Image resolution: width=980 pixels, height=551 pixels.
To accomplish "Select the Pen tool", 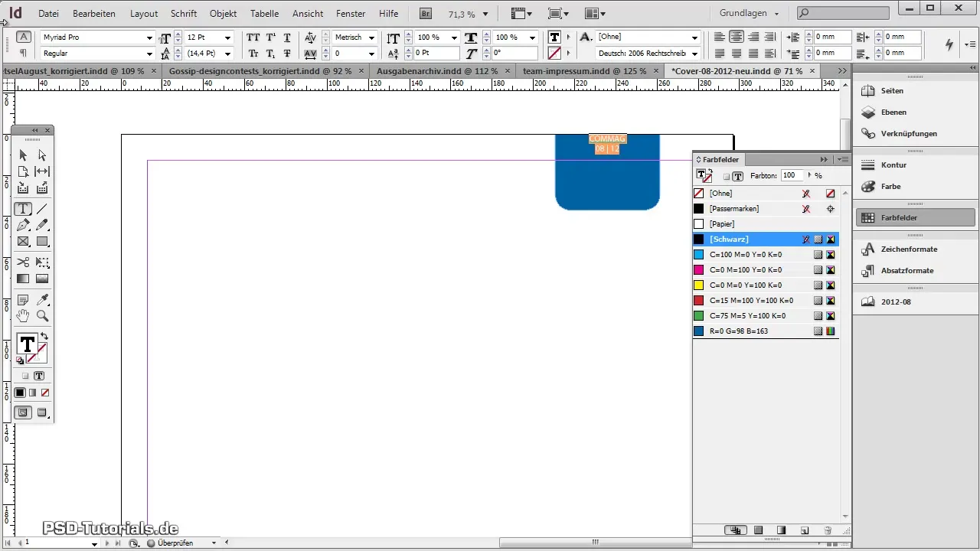I will pyautogui.click(x=23, y=225).
